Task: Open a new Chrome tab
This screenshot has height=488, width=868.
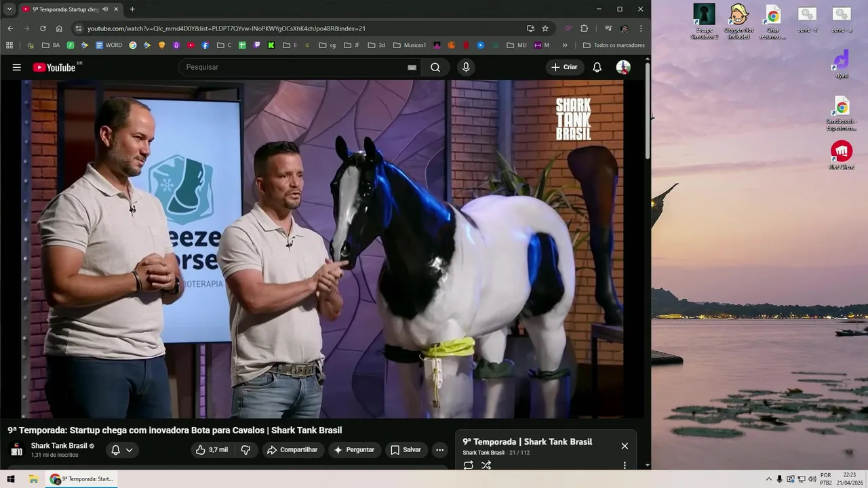Action: click(132, 9)
